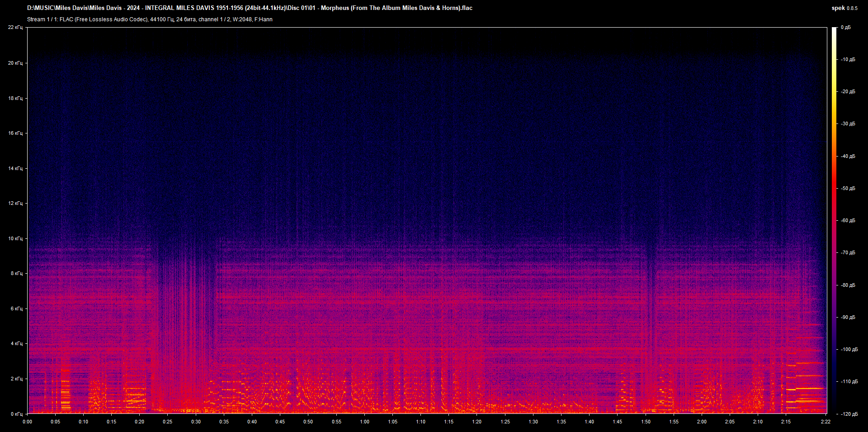868x432 pixels.
Task: Click the -30 дБ scale label
Action: coord(848,124)
